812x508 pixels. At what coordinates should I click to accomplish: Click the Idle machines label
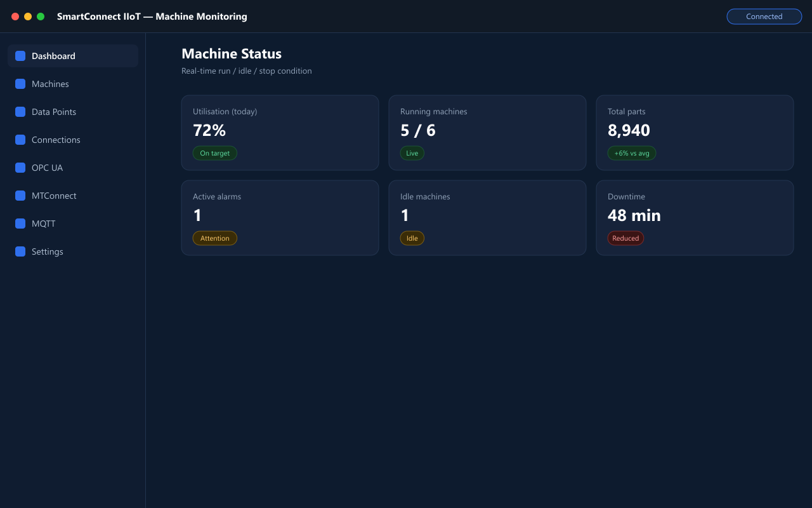point(425,197)
